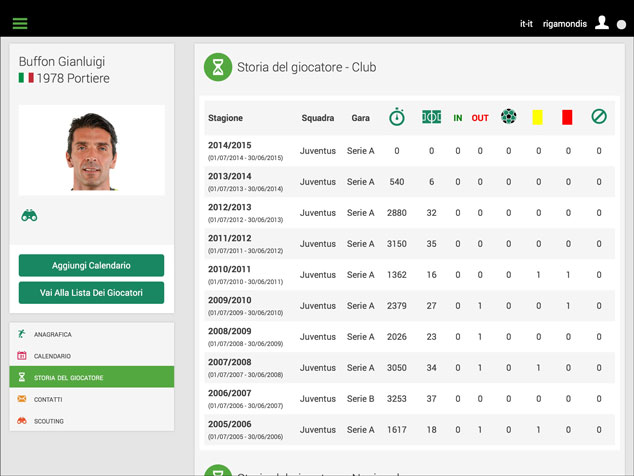Select the 2009/2010 season row
Screen dimensions: 634x476
(x=409, y=306)
